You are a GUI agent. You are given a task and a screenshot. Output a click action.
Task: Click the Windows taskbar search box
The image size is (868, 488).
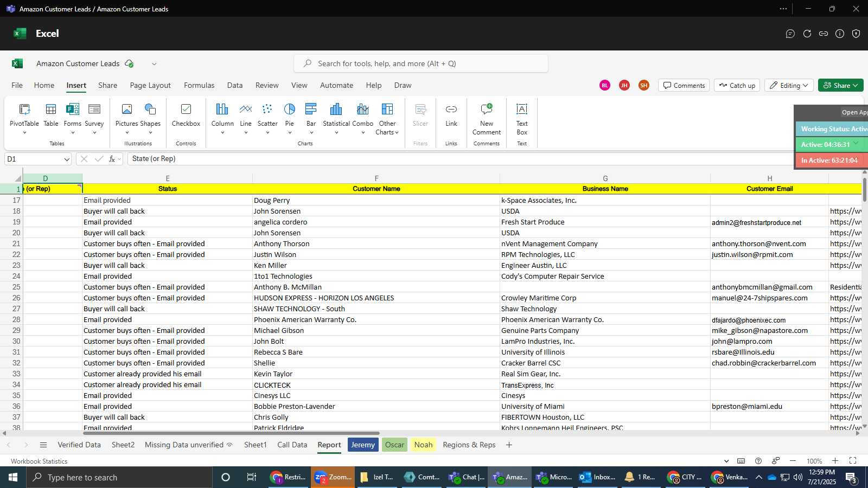click(x=119, y=477)
